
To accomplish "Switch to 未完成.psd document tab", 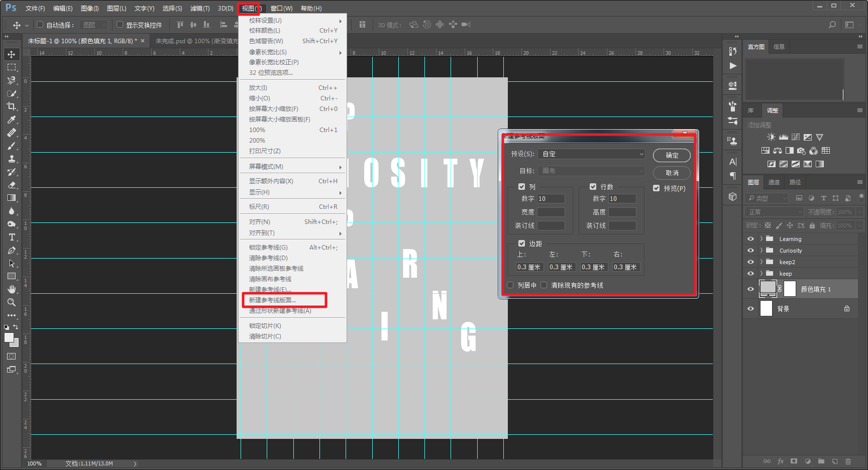I will point(196,41).
